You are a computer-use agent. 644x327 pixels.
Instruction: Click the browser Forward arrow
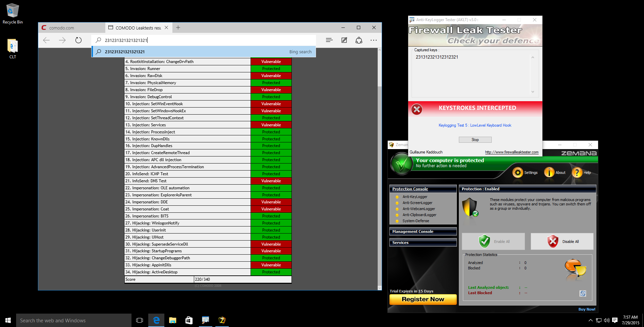[x=62, y=40]
